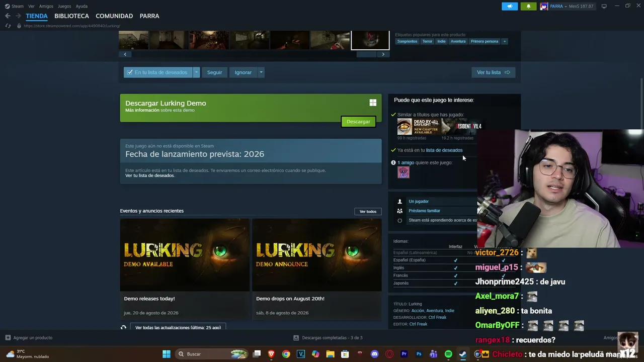Screen dimensions: 644x362
Task: Open Brave browser from the taskbar
Action: (x=272, y=354)
